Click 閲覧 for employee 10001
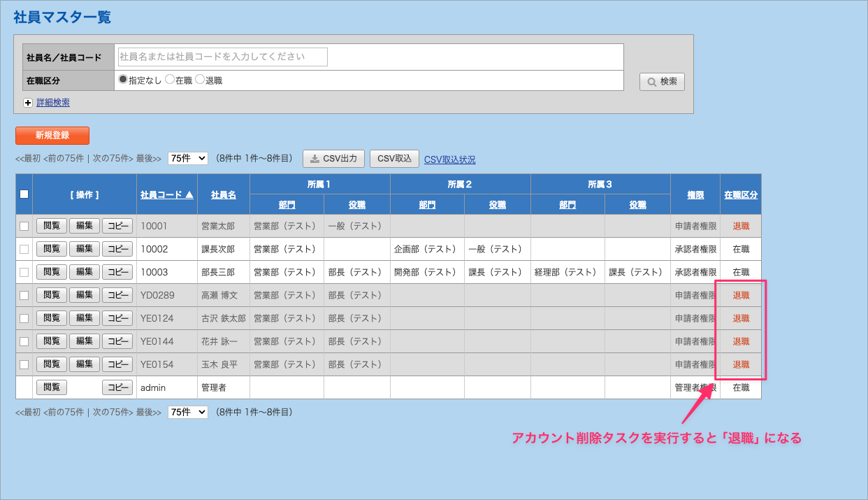 pyautogui.click(x=52, y=226)
